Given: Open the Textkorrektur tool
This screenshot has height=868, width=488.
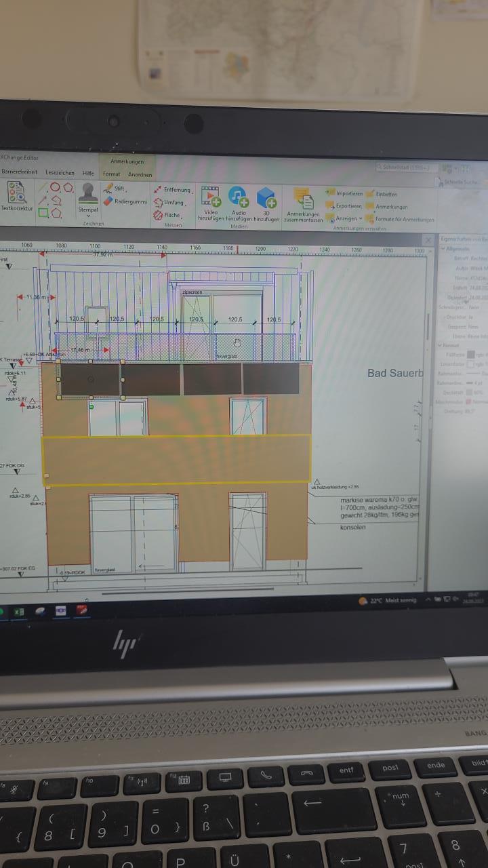Looking at the screenshot, I should pos(17,197).
